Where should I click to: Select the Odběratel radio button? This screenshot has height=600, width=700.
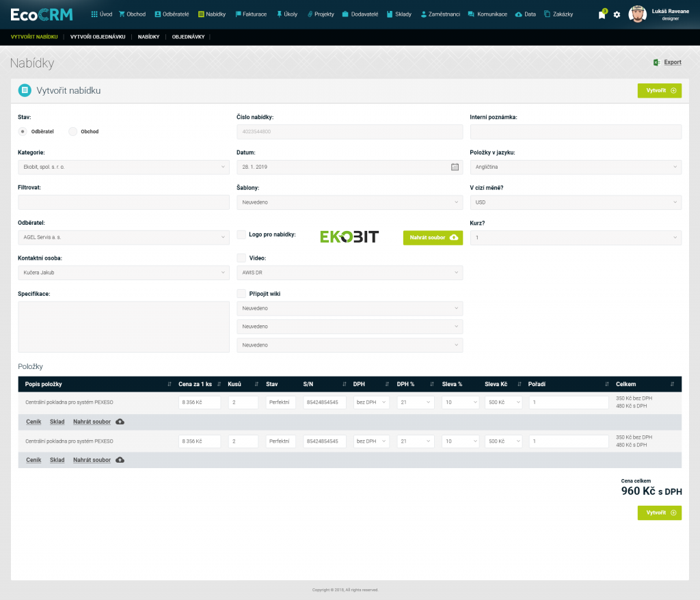[x=23, y=131]
